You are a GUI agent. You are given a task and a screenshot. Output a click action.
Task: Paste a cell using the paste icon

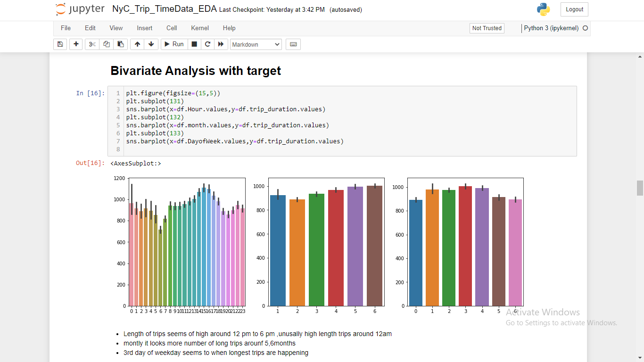(x=120, y=44)
